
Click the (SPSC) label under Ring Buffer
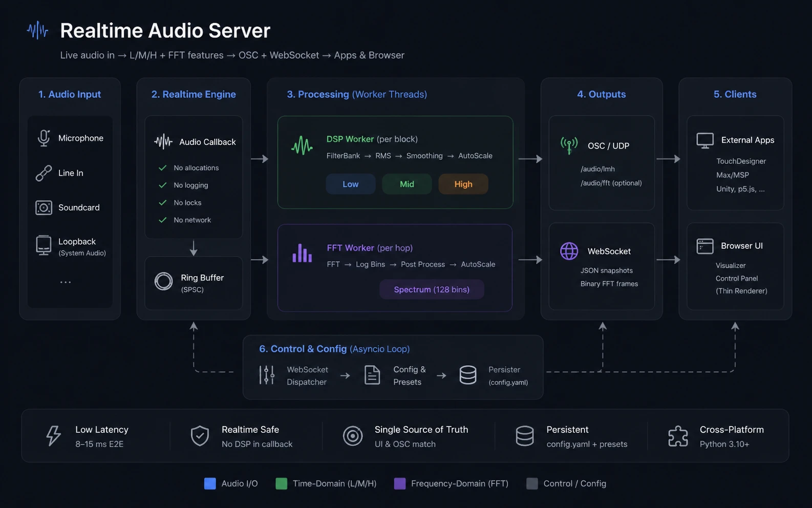point(193,290)
